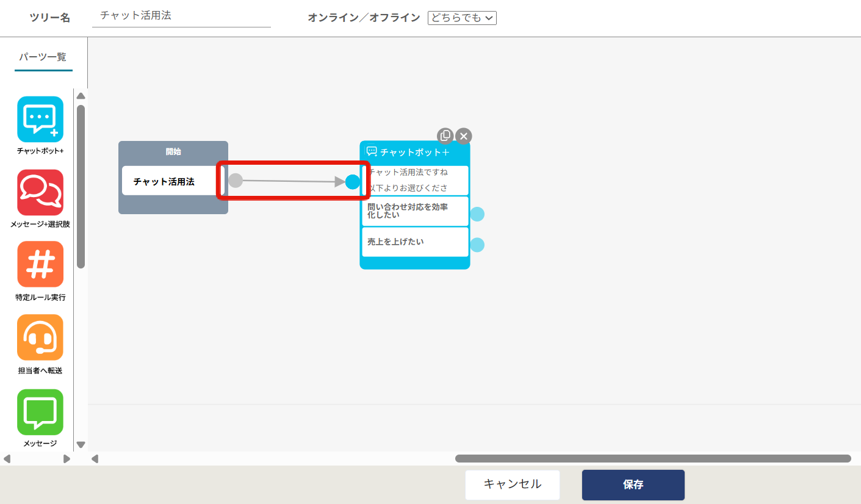Viewport: 861px width, 504px height.
Task: Click the scroll-up arrow in the parts list
Action: point(80,95)
